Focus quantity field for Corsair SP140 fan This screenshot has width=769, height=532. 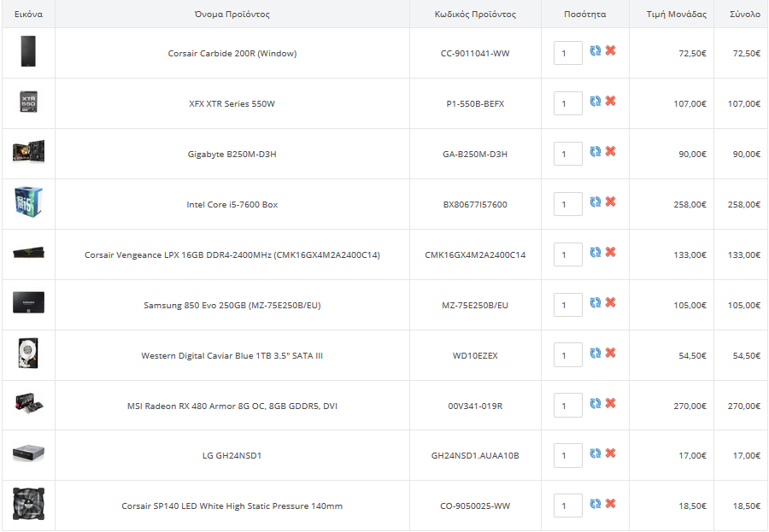pos(568,506)
